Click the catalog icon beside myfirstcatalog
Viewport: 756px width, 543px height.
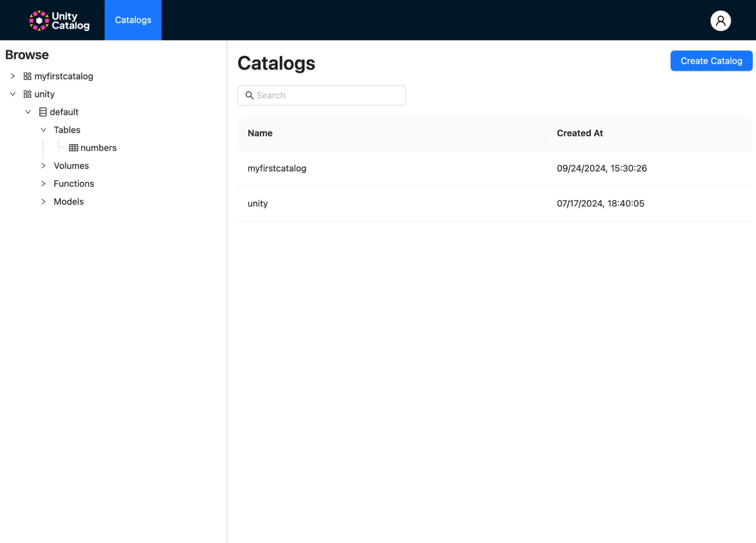pyautogui.click(x=27, y=76)
